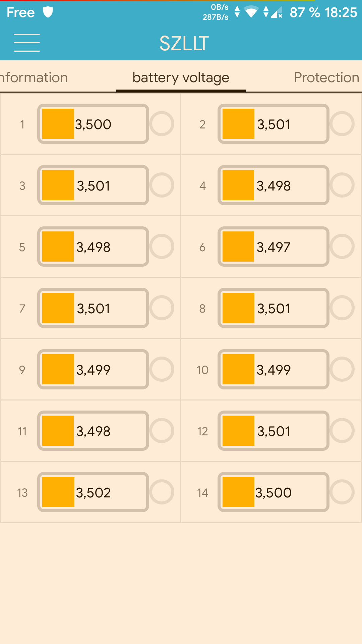The width and height of the screenshot is (362, 644).
Task: Tap cell 9 battery indicator box
Action: click(x=93, y=369)
